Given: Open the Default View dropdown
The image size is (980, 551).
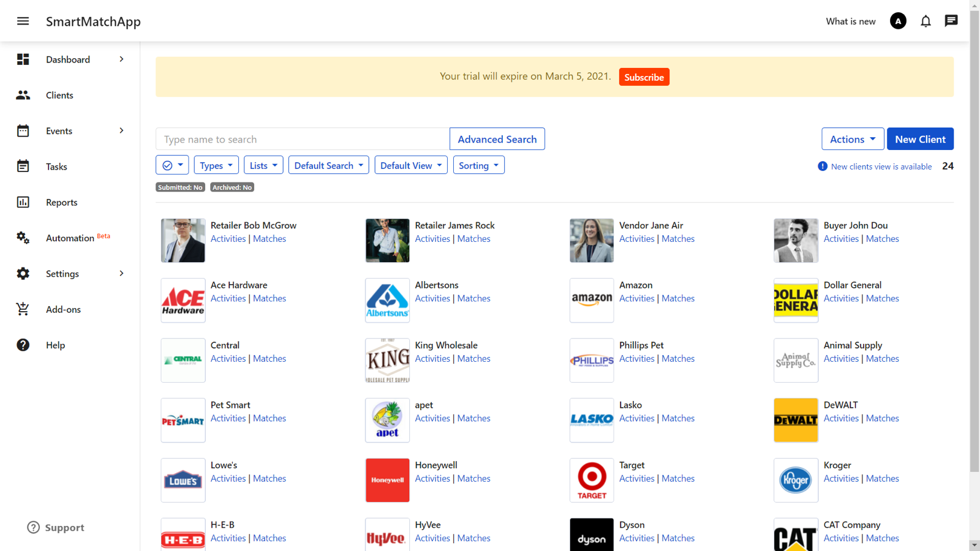Looking at the screenshot, I should pyautogui.click(x=410, y=165).
